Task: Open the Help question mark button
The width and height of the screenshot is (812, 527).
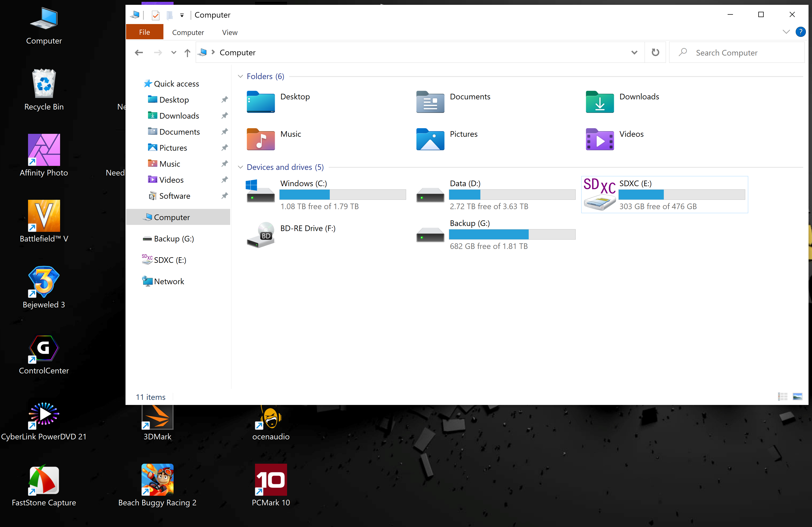Action: click(x=801, y=32)
